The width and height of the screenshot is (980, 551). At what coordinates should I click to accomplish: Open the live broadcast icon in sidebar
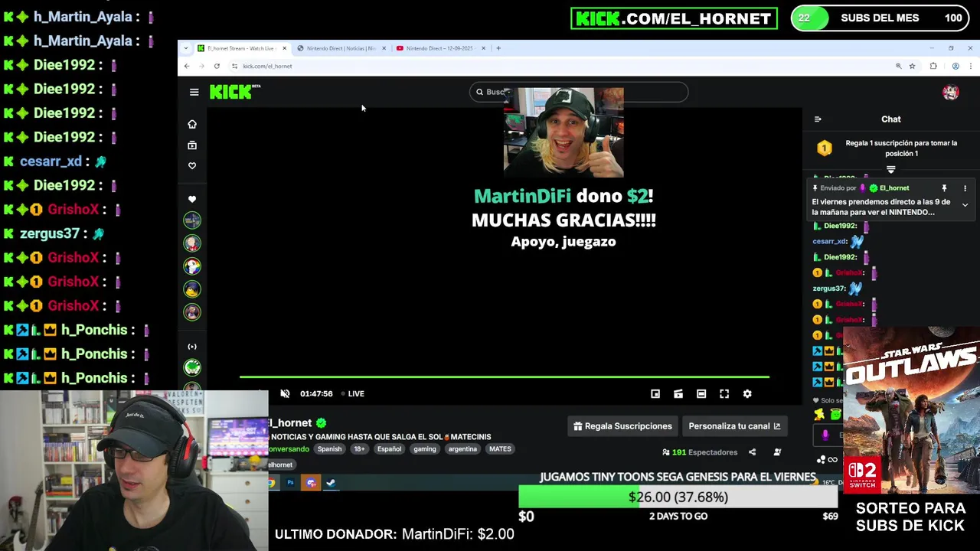192,347
